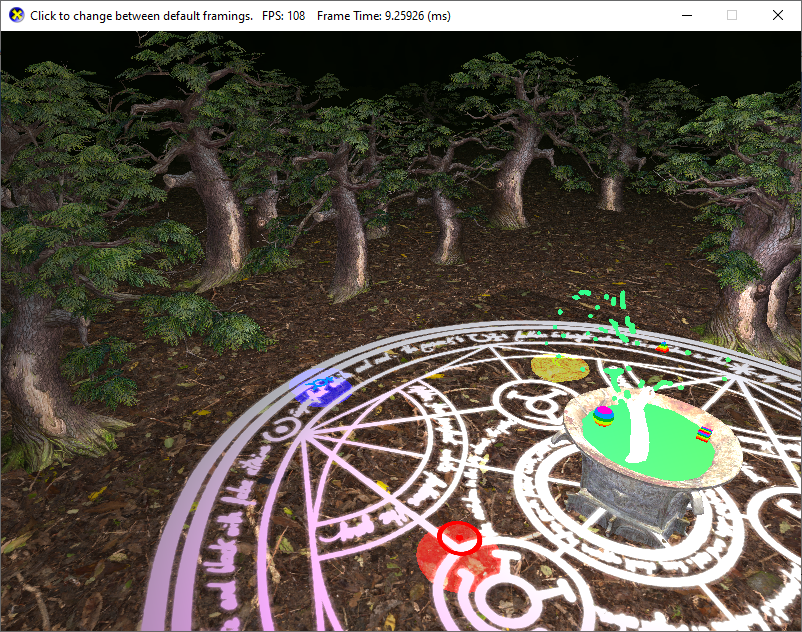Minimize the window

coord(687,15)
